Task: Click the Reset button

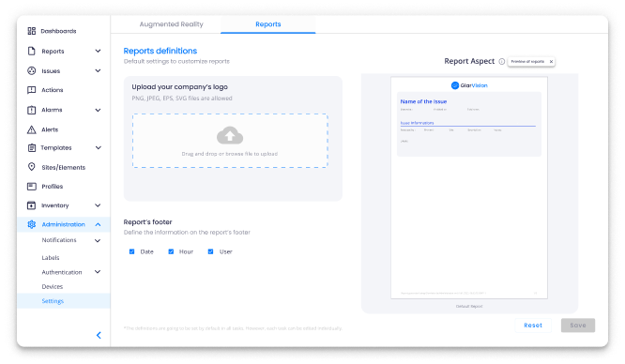Action: tap(533, 326)
